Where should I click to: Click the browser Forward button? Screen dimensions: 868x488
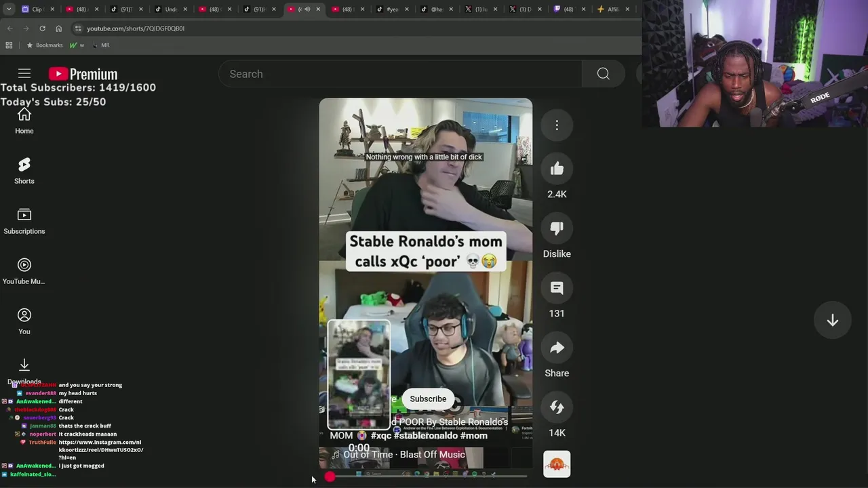tap(26, 28)
